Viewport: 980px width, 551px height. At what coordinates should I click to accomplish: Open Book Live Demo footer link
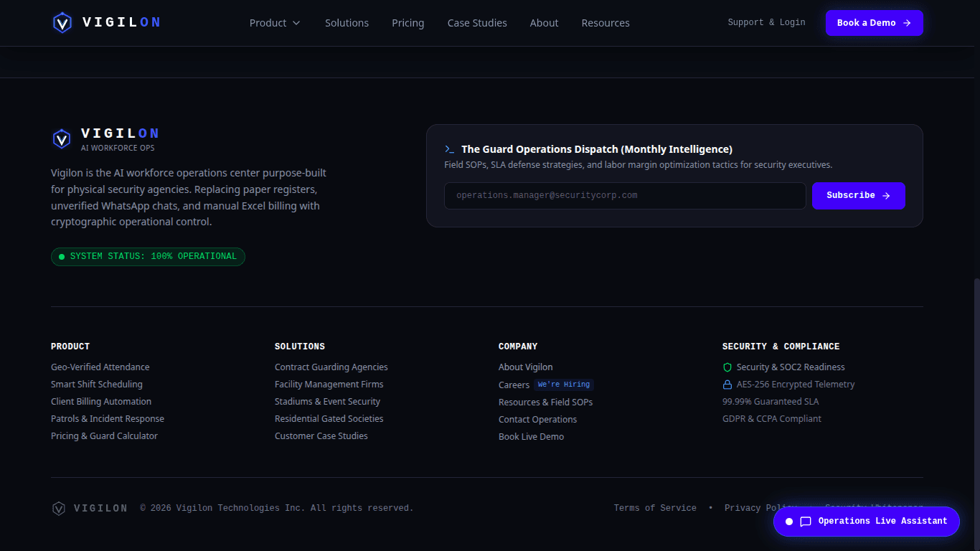pyautogui.click(x=532, y=437)
